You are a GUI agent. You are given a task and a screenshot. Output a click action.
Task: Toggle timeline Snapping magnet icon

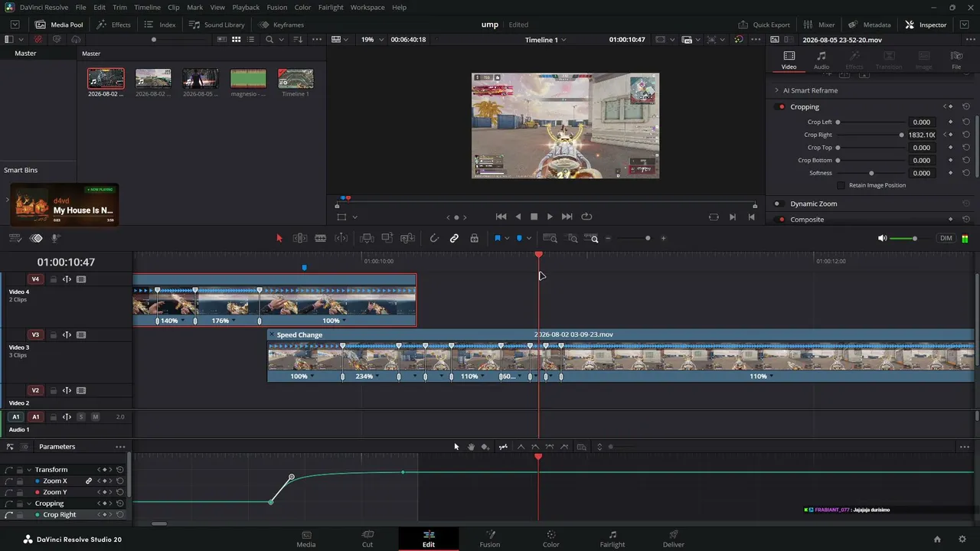point(434,238)
